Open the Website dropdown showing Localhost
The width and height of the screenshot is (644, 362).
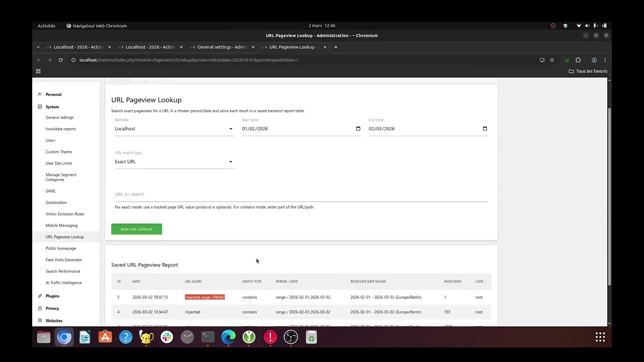[174, 129]
